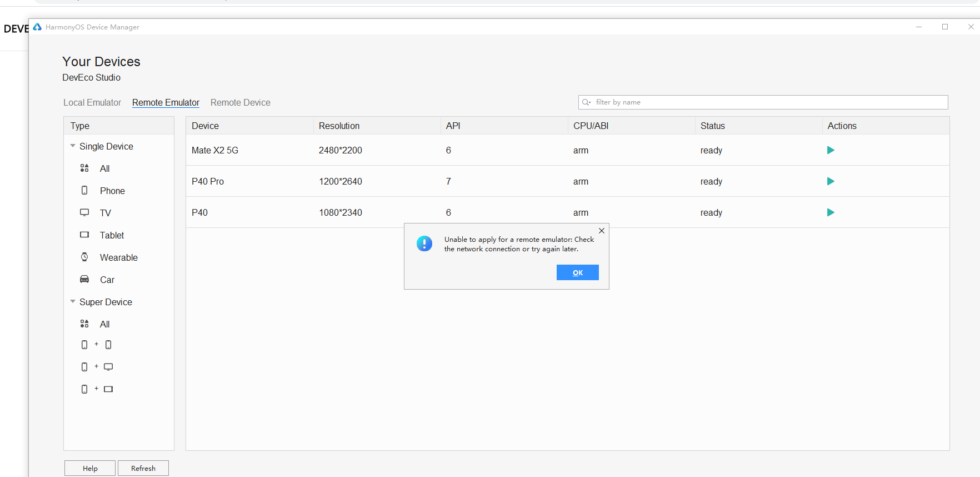Open Help button
Viewport: 980px width, 477px height.
90,468
